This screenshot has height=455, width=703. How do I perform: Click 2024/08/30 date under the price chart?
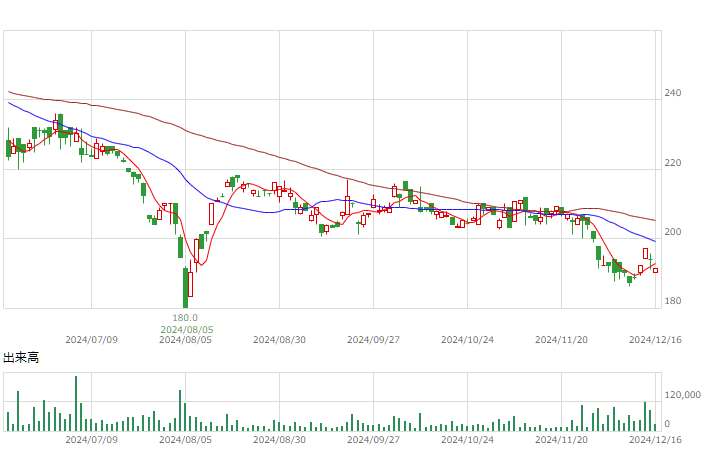tap(279, 340)
